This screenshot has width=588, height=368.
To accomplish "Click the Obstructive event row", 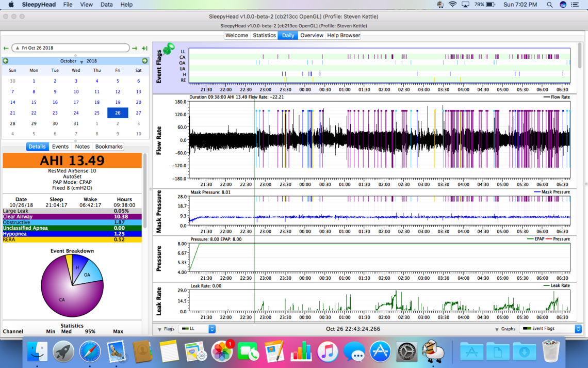I will [72, 222].
